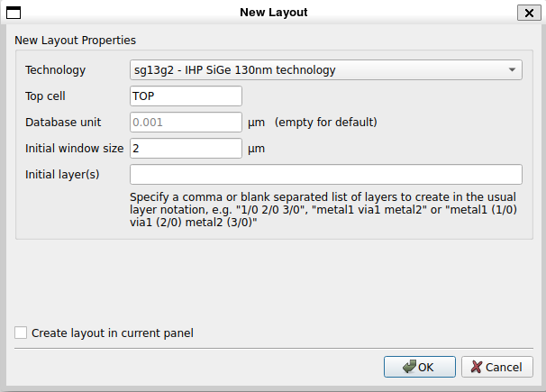Click the 'New Layout Properties' group title
The image size is (546, 392).
(76, 41)
